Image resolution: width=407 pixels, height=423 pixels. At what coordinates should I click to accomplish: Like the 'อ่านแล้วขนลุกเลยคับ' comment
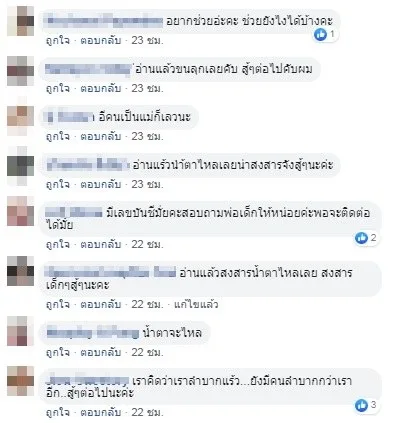pos(58,89)
